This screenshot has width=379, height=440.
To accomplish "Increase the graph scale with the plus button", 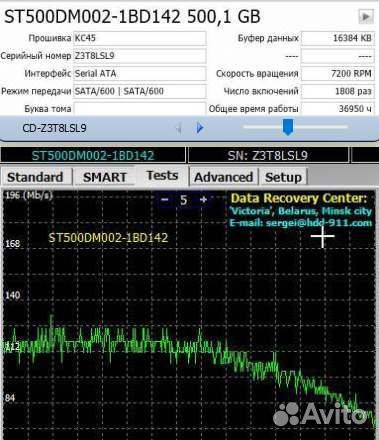I will pyautogui.click(x=203, y=200).
